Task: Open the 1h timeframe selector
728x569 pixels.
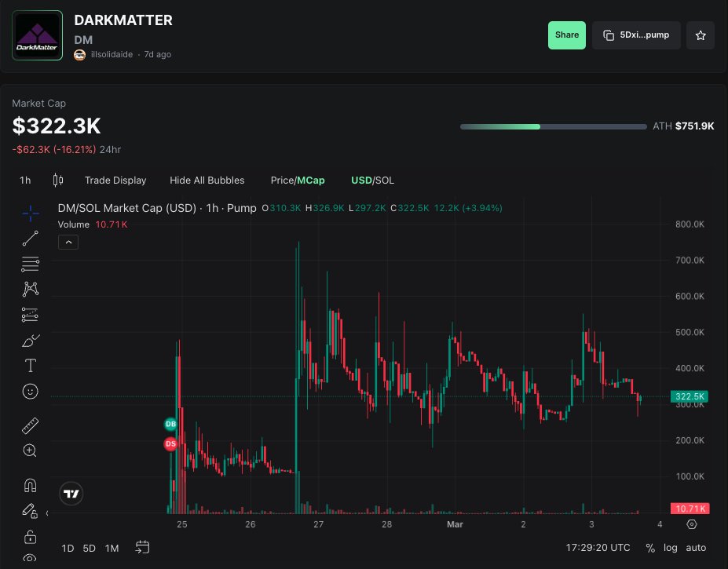Action: 25,180
